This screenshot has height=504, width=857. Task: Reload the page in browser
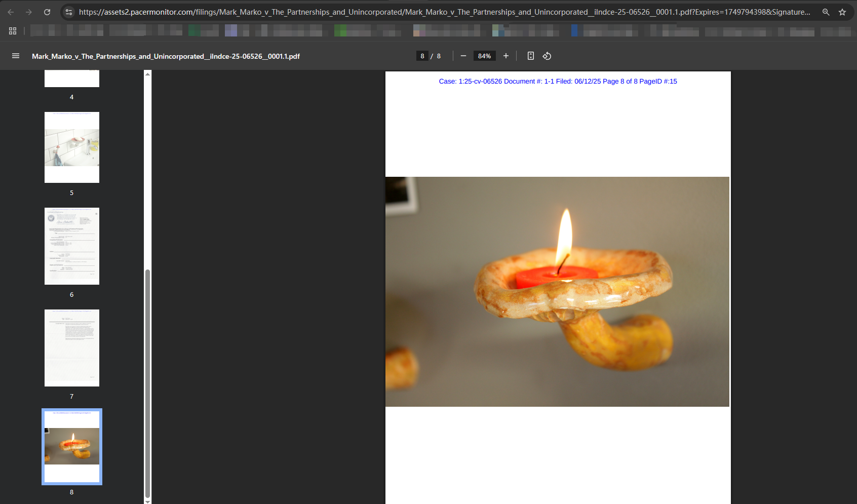pos(47,12)
